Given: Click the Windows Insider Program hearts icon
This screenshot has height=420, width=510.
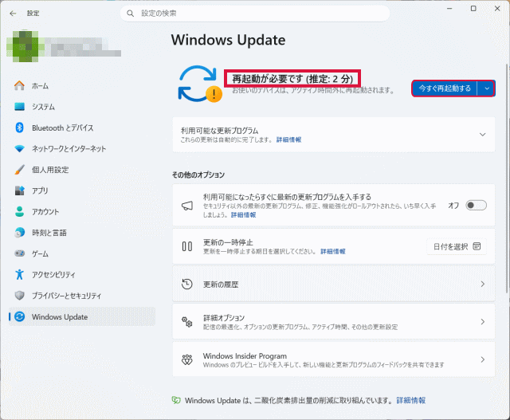Looking at the screenshot, I should point(187,359).
